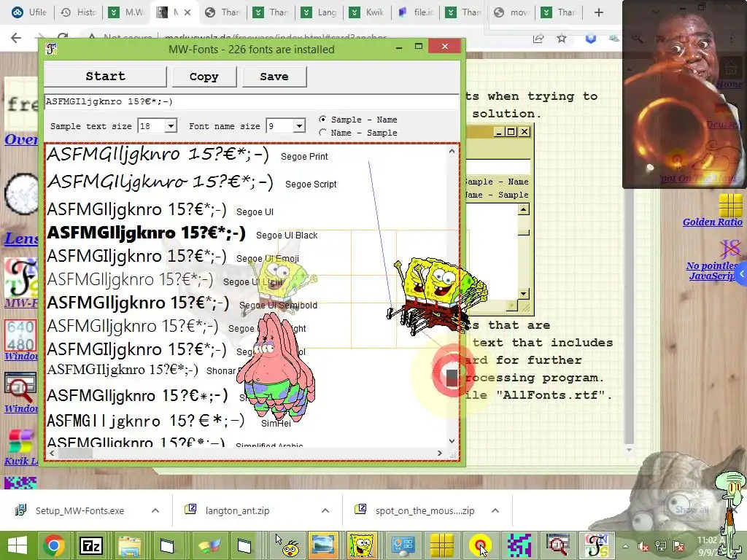
Task: Open spot_on_the_mouse zip download item
Action: click(425, 510)
